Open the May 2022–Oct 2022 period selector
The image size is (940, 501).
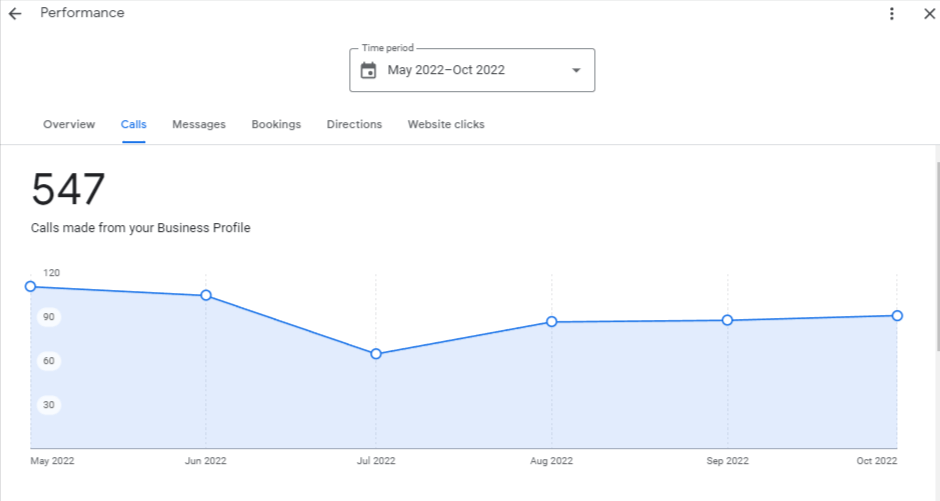[x=472, y=70]
